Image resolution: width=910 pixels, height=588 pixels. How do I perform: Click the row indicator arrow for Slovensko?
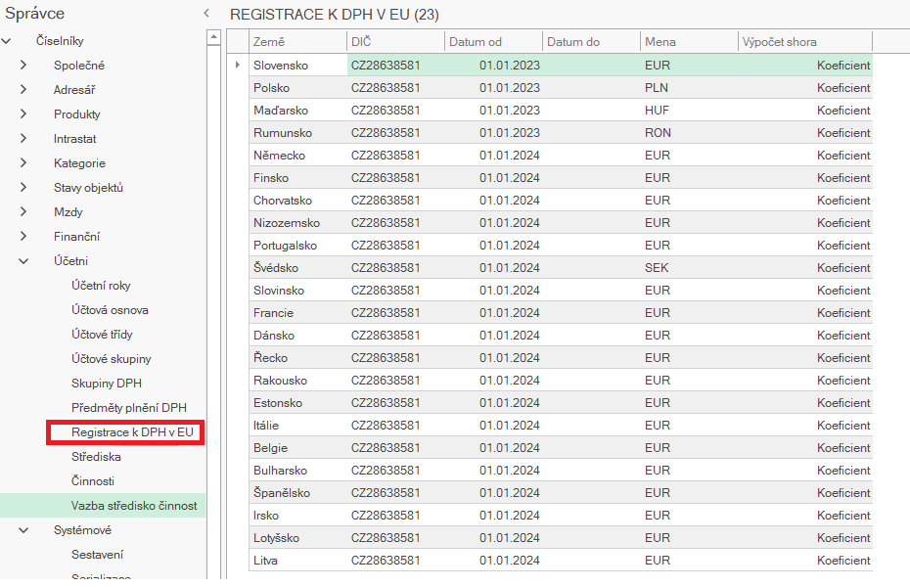(x=238, y=65)
